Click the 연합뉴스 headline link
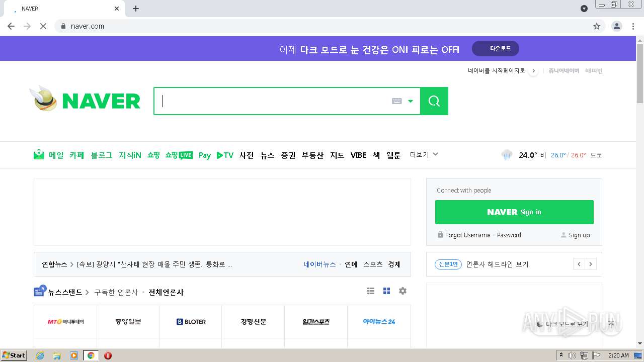The image size is (644, 362). coord(154,264)
